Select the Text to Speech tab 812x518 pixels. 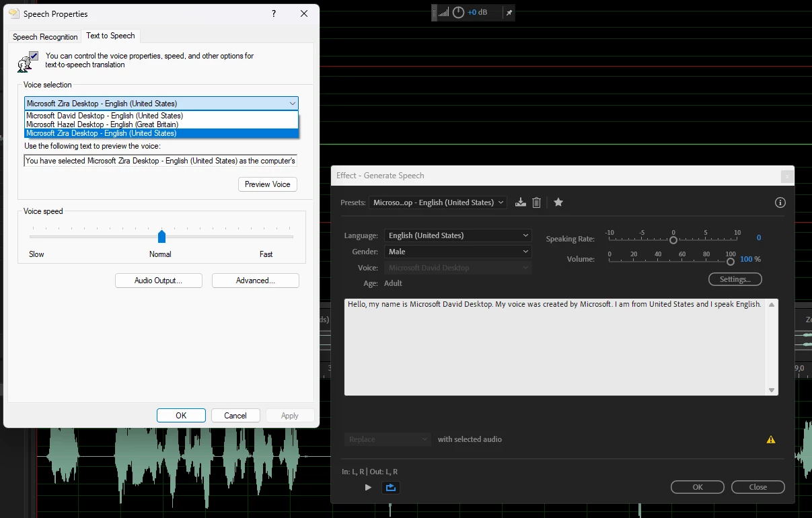point(110,36)
